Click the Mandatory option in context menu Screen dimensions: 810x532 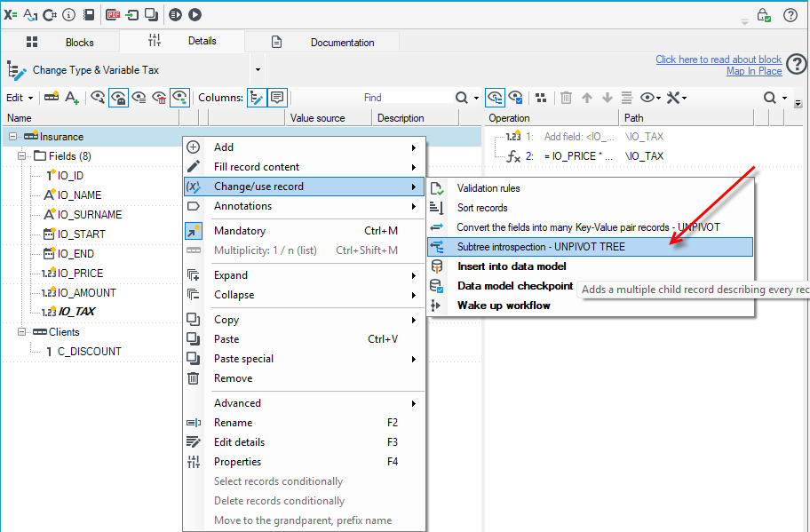coord(305,231)
